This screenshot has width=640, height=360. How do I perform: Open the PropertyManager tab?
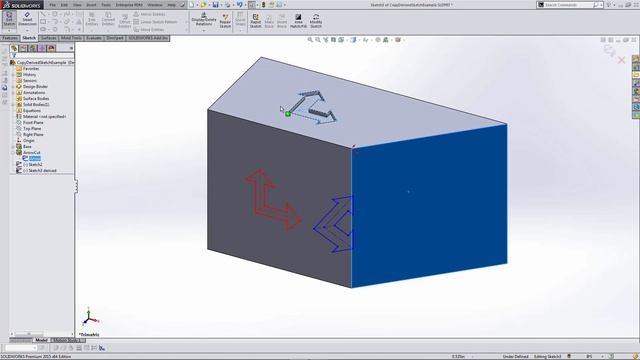23,48
